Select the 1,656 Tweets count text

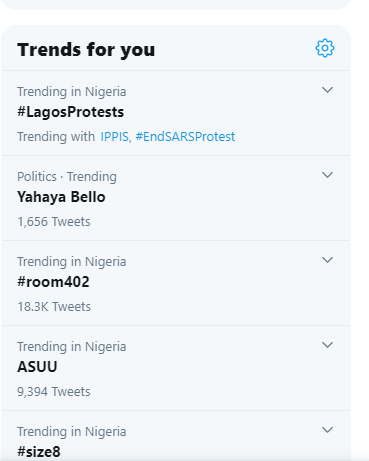point(54,222)
